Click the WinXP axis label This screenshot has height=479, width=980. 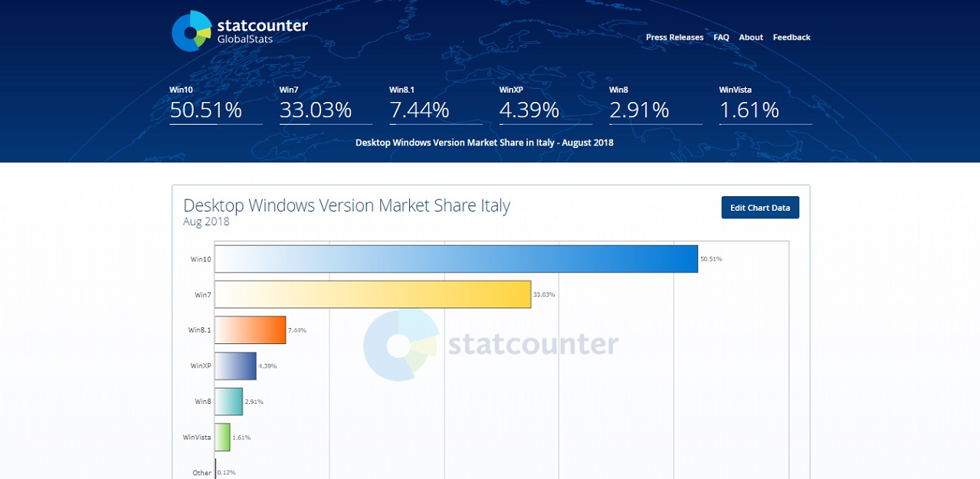pyautogui.click(x=201, y=366)
